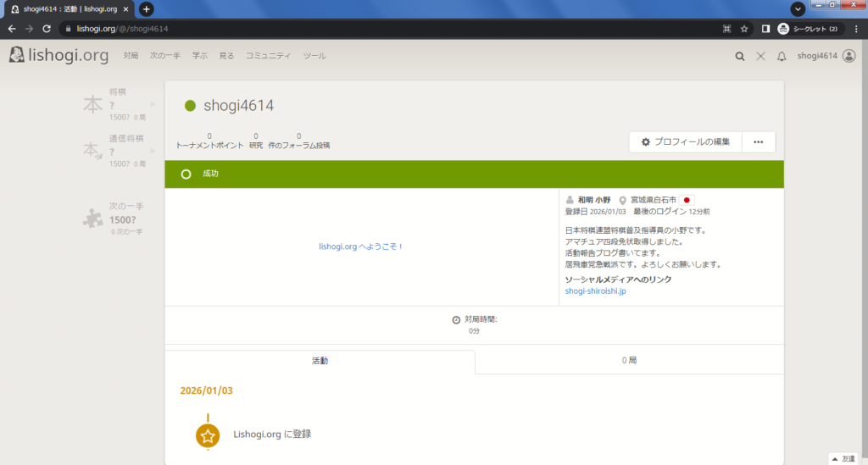Image resolution: width=868 pixels, height=465 pixels.
Task: Click the 2026/01/03 activity date
Action: point(207,391)
